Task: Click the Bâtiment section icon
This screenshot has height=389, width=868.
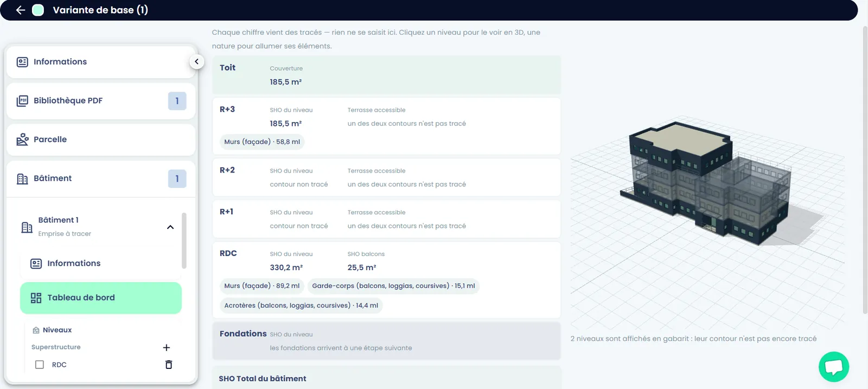Action: tap(22, 178)
